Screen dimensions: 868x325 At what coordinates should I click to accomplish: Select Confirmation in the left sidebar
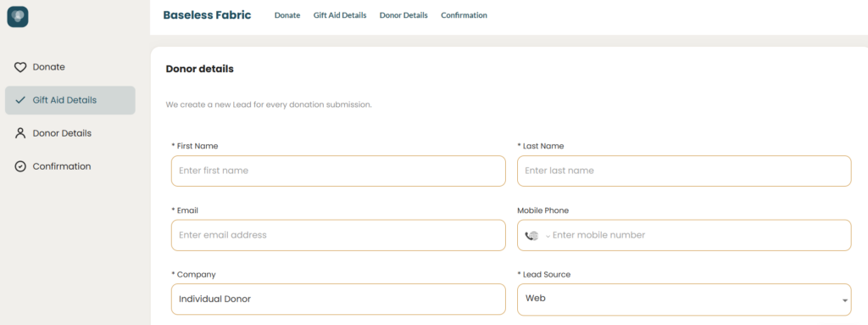coord(70,166)
